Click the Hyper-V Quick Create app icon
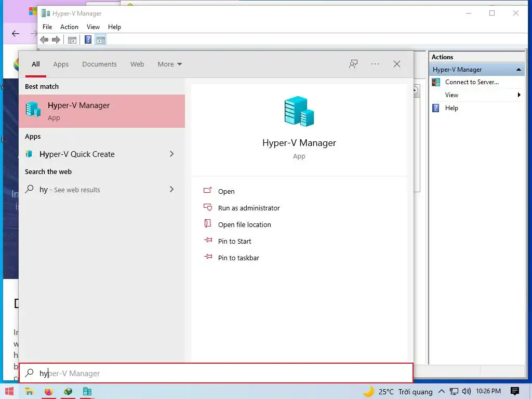532x399 pixels. 29,154
